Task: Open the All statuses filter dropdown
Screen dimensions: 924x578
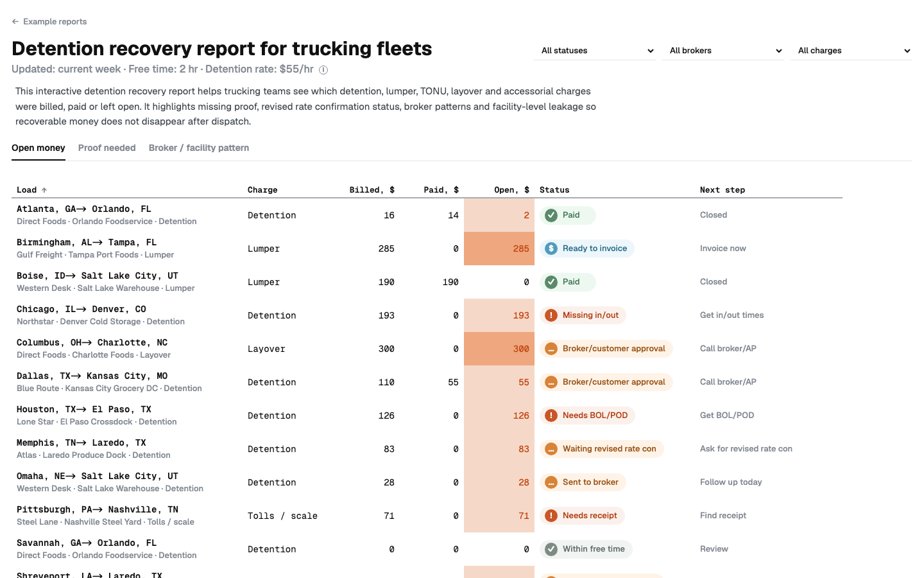Action: click(595, 51)
